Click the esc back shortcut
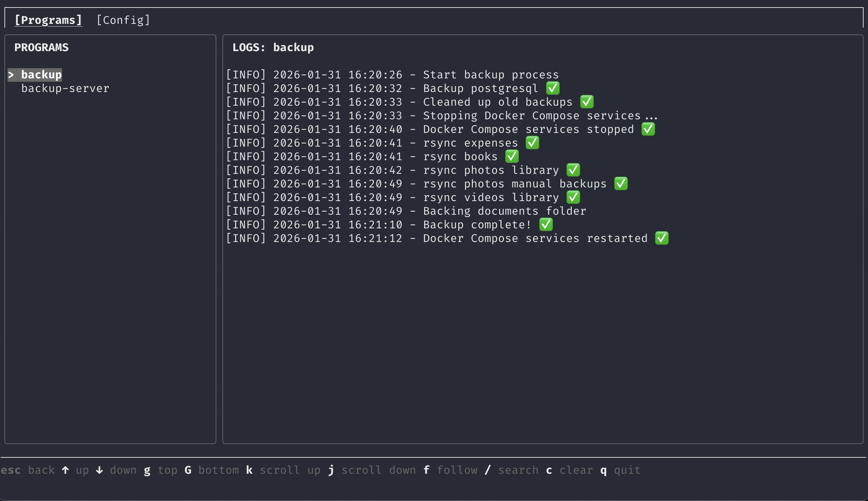 pos(11,470)
